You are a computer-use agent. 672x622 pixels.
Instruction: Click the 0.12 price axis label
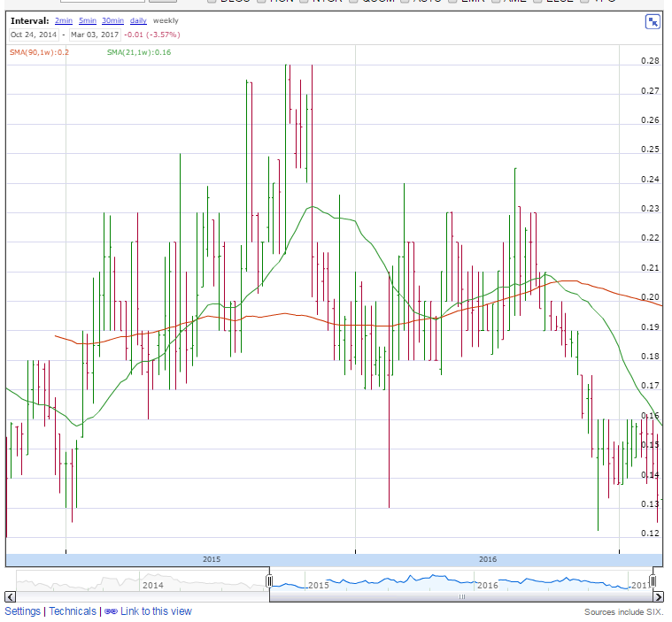pyautogui.click(x=650, y=534)
